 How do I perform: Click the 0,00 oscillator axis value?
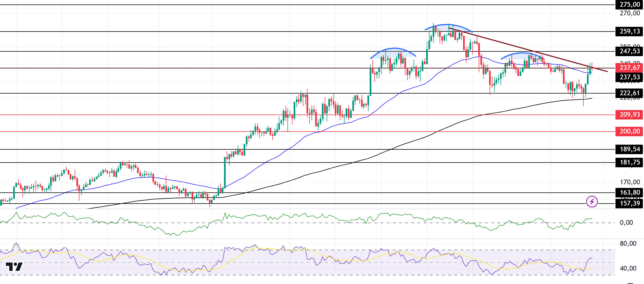pos(626,223)
